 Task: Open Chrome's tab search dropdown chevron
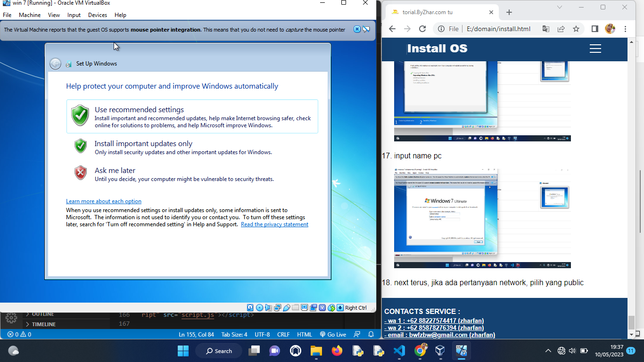(x=560, y=7)
